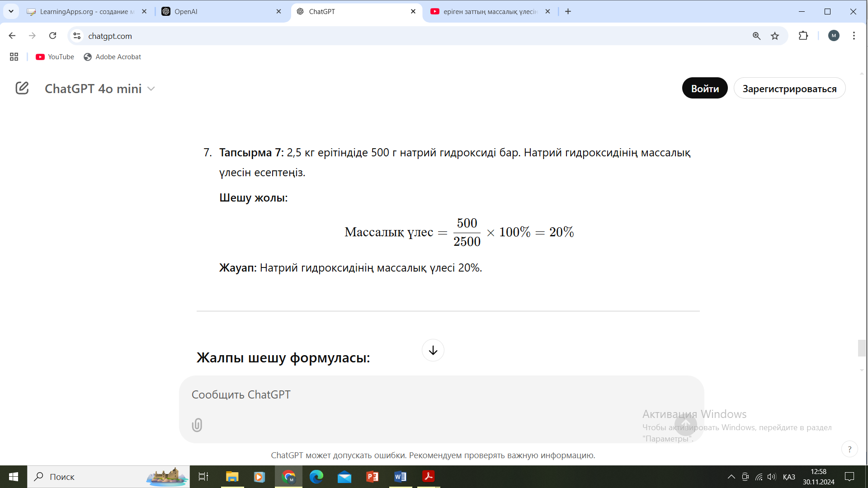Click the Войти login button
The image size is (868, 488).
704,89
